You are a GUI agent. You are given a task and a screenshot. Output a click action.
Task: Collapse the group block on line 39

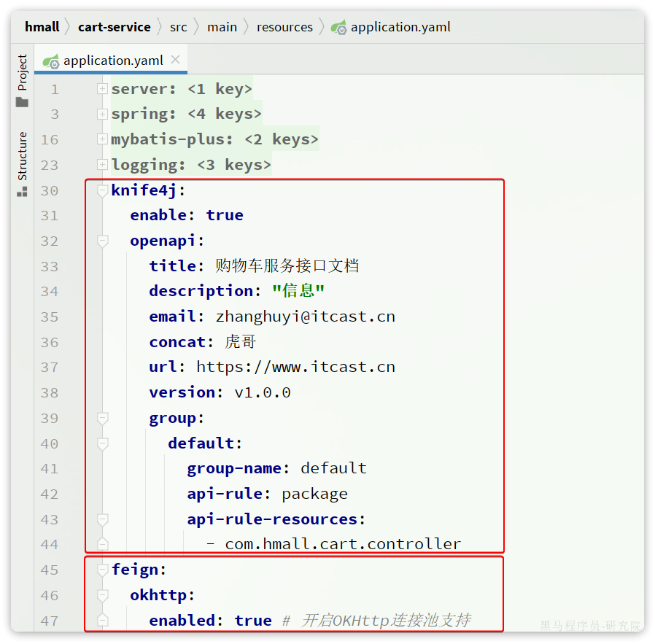(x=102, y=419)
